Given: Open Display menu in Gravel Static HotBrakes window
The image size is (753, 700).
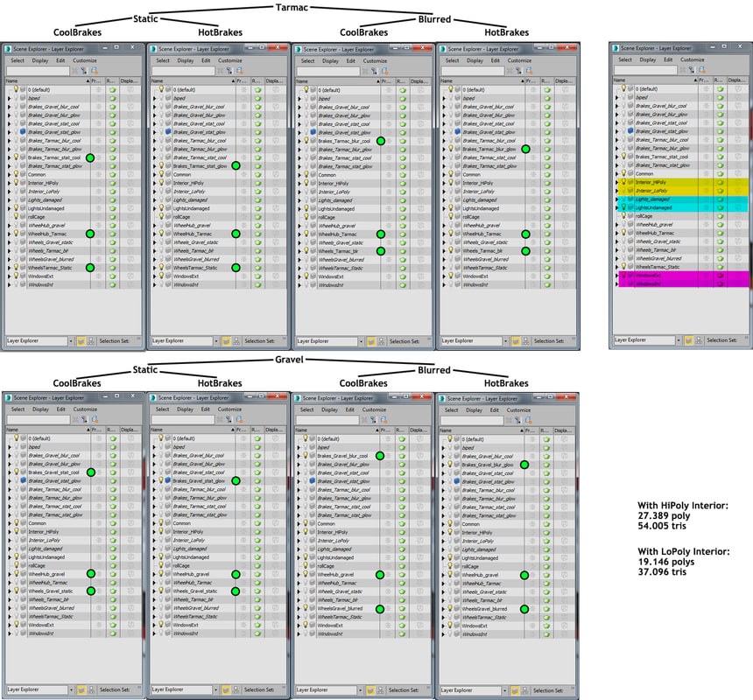Looking at the screenshot, I should tap(186, 409).
